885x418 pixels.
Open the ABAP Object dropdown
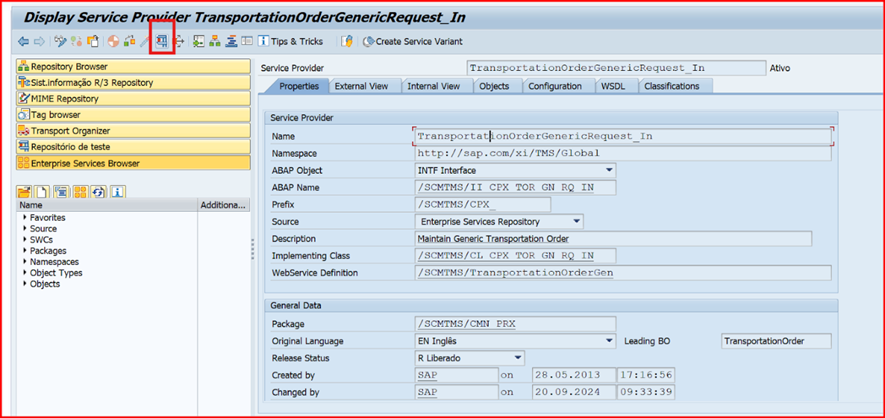click(609, 171)
